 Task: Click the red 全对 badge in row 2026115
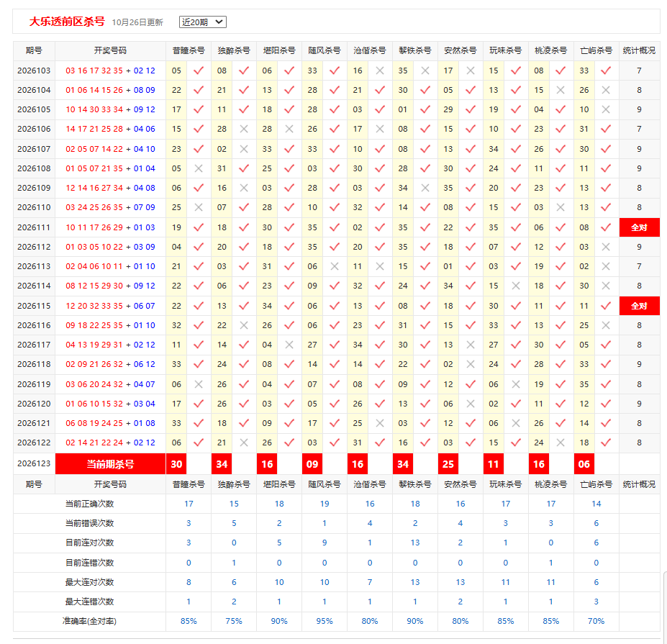(x=639, y=306)
